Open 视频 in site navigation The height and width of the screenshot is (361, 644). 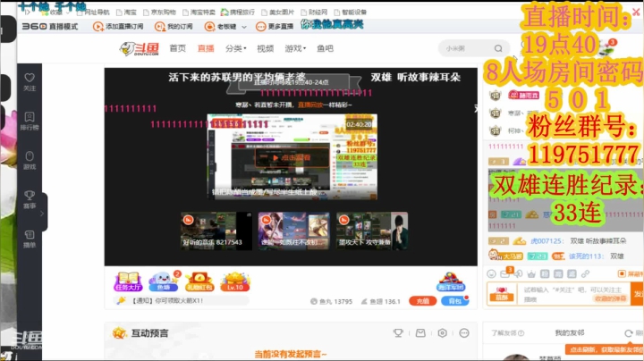266,48
